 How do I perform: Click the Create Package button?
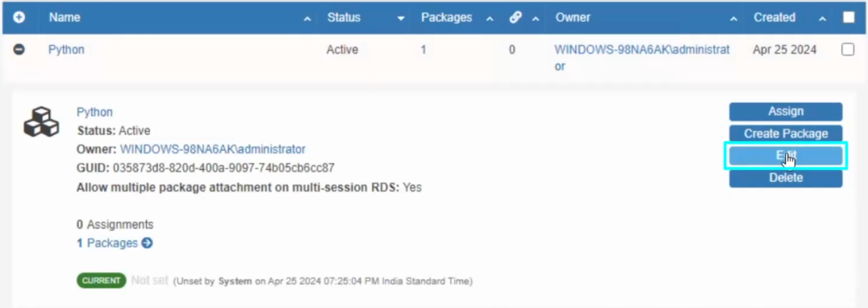785,133
